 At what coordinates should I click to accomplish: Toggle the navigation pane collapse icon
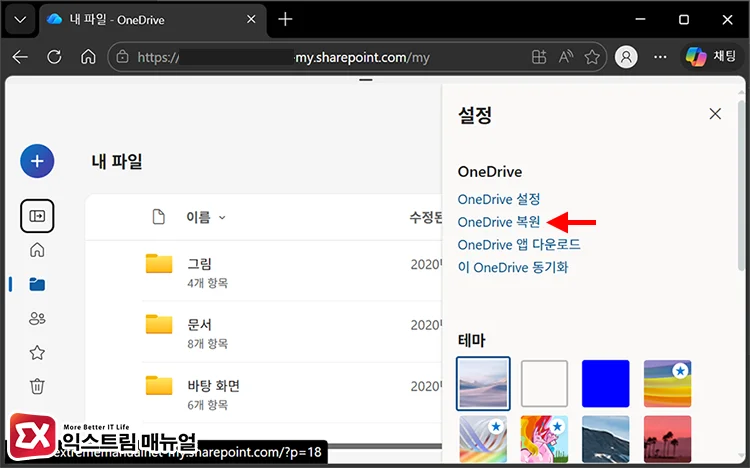(37, 216)
